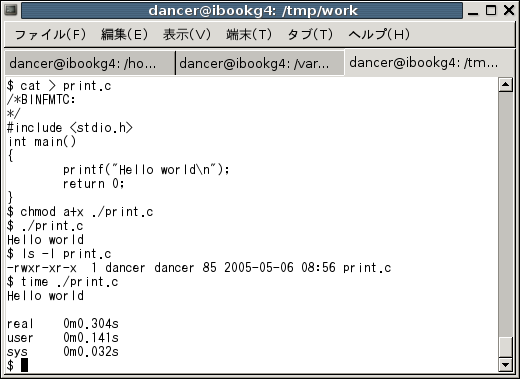Open the 表示(V) menu
The image size is (520, 379).
(x=187, y=34)
